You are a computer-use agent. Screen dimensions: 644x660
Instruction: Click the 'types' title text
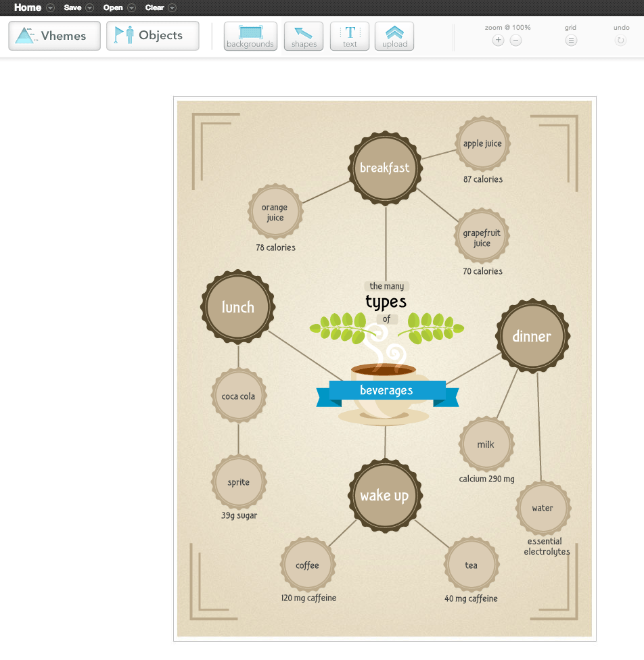click(x=386, y=302)
